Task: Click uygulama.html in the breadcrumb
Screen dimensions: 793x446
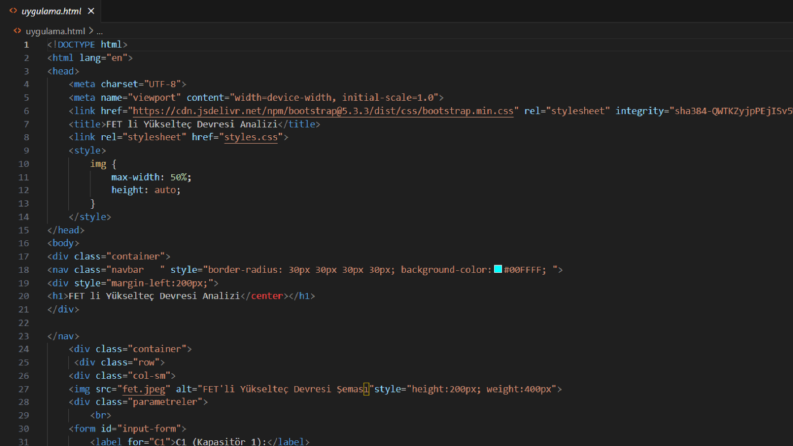Action: 55,31
